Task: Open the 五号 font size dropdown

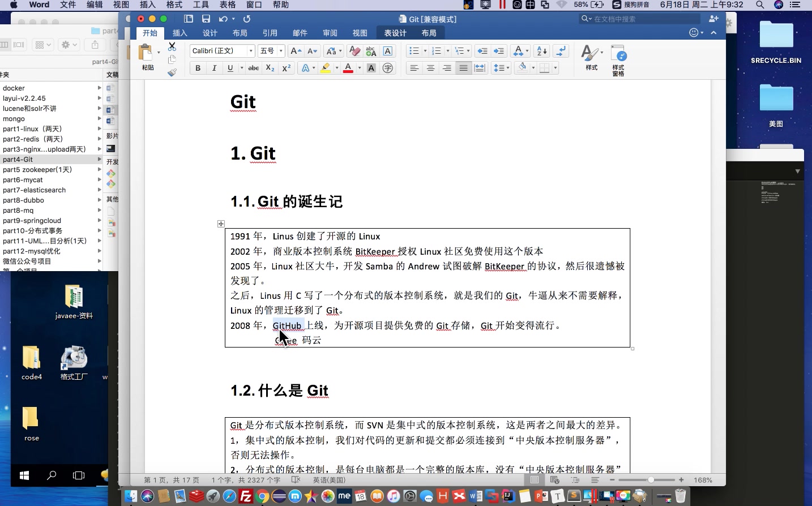Action: (x=281, y=51)
